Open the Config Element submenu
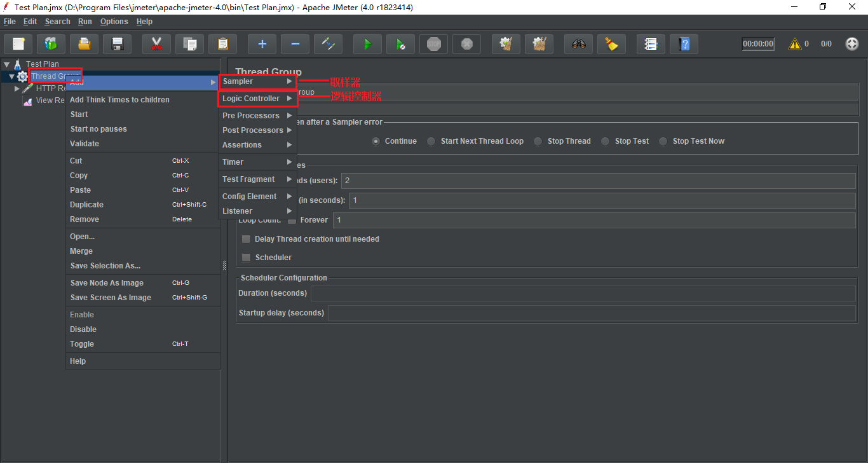 pos(257,197)
